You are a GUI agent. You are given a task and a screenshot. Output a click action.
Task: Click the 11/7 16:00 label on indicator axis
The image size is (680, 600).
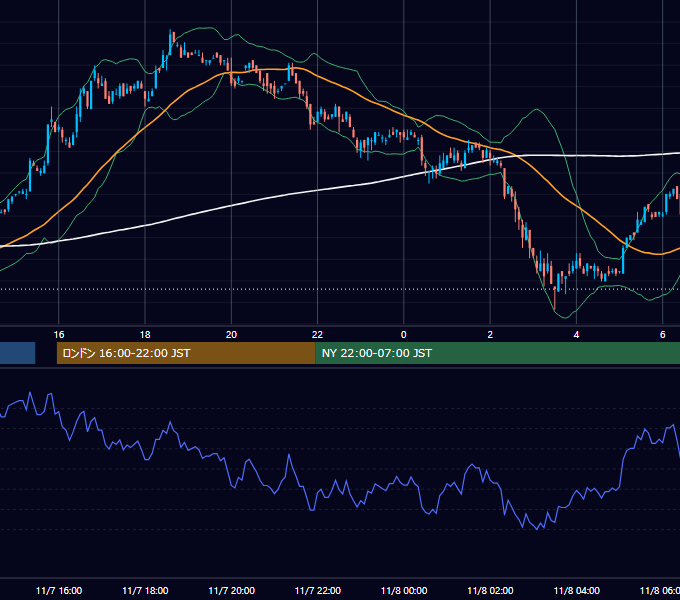pyautogui.click(x=59, y=590)
